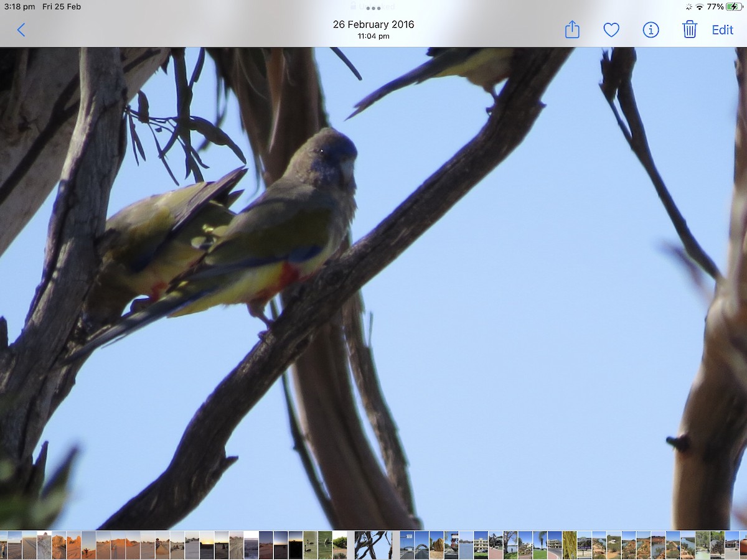Open the green bush thumbnail

339,545
